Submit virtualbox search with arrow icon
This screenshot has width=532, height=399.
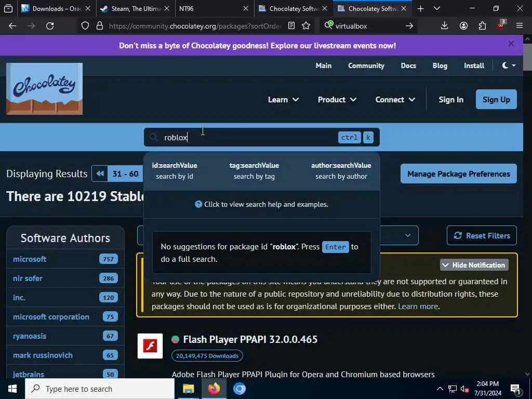pos(409,26)
